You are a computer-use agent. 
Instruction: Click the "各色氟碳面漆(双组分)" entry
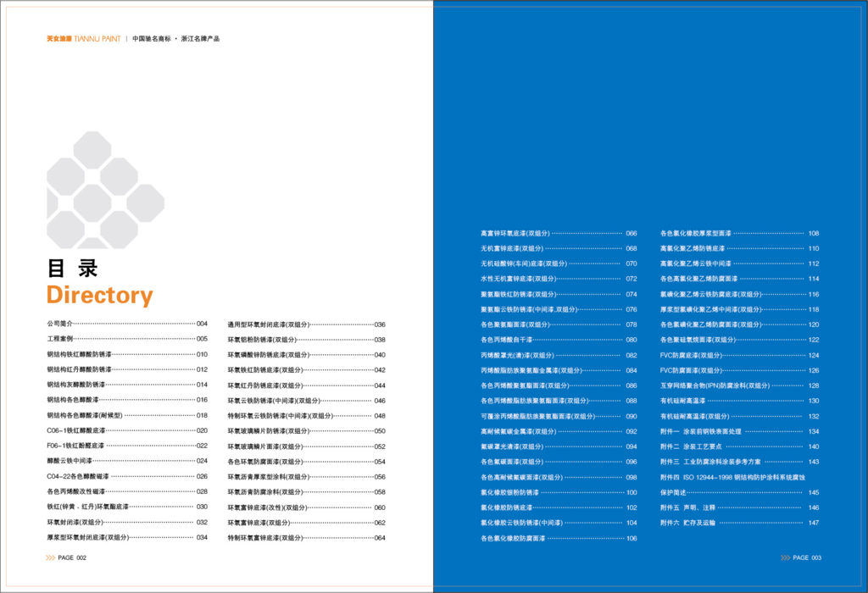pos(559,462)
